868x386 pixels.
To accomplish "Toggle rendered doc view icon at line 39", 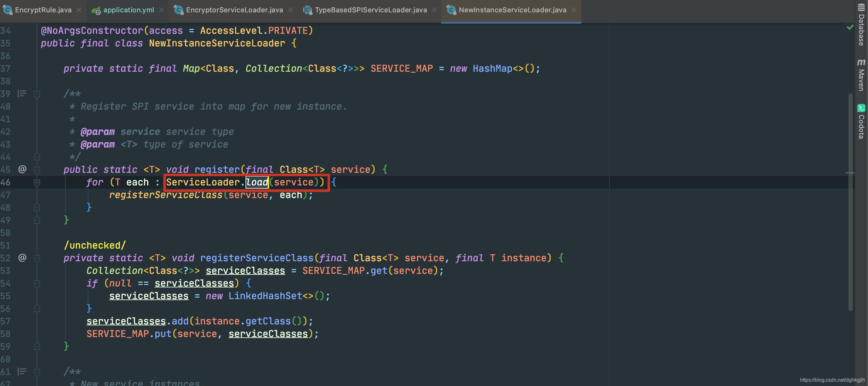I will pos(22,93).
